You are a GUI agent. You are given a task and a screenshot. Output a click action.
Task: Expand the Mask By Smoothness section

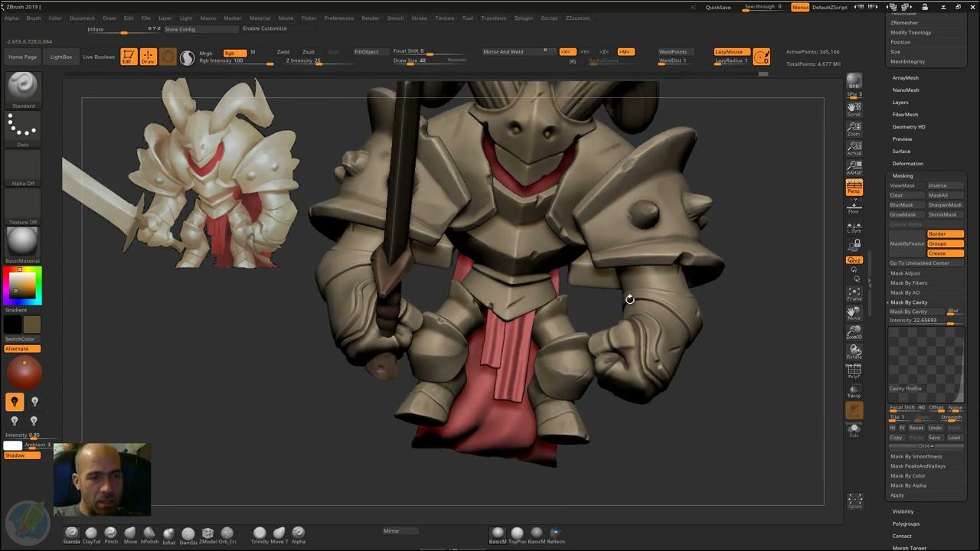coord(916,457)
